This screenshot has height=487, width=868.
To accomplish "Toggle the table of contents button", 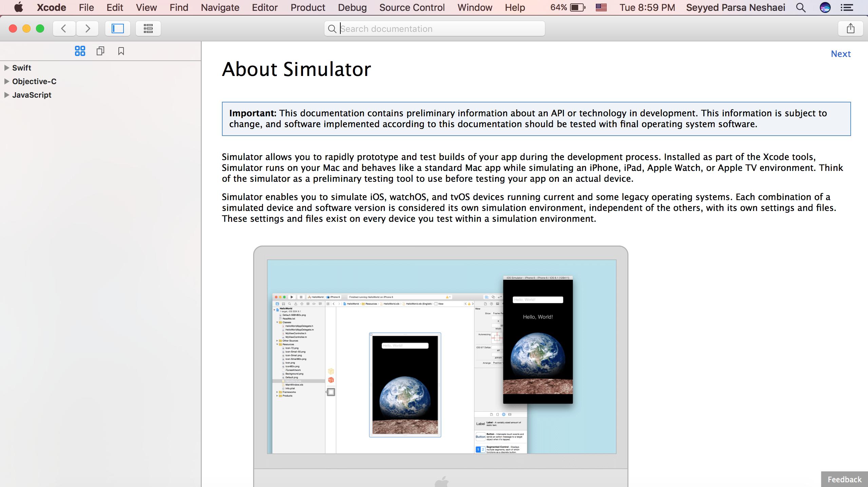I will coord(148,28).
